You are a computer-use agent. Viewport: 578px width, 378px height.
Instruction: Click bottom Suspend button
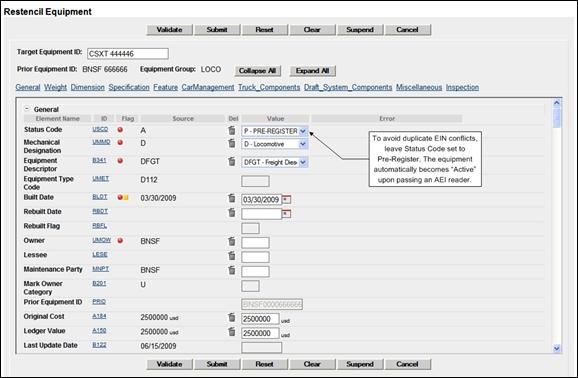click(360, 364)
